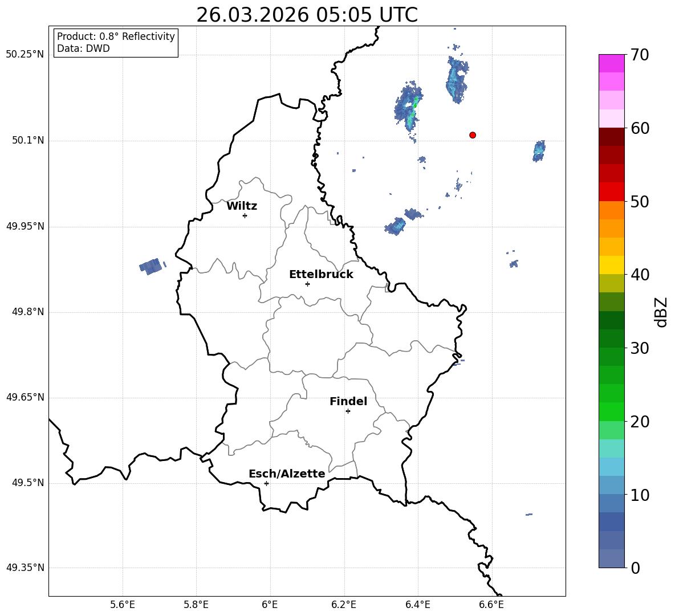Image resolution: width=675 pixels, height=616 pixels.
Task: Click the 49.95°N latitude label
Action: (x=25, y=226)
